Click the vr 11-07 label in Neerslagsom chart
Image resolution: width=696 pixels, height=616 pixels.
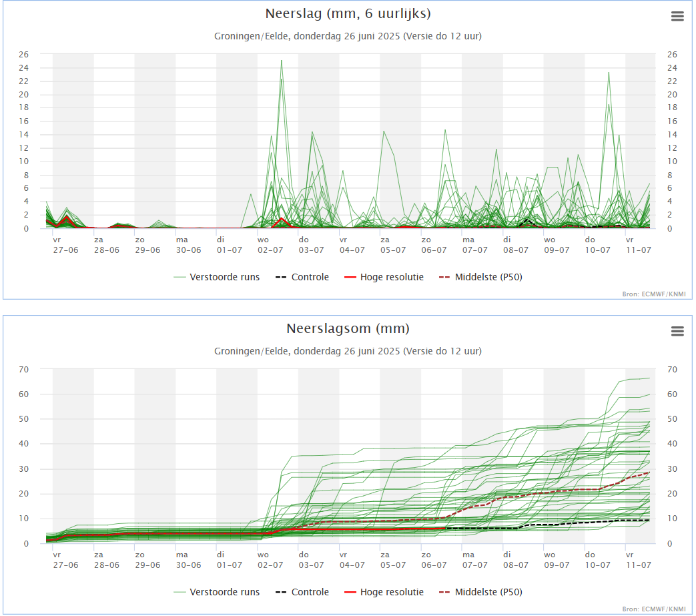pyautogui.click(x=639, y=560)
